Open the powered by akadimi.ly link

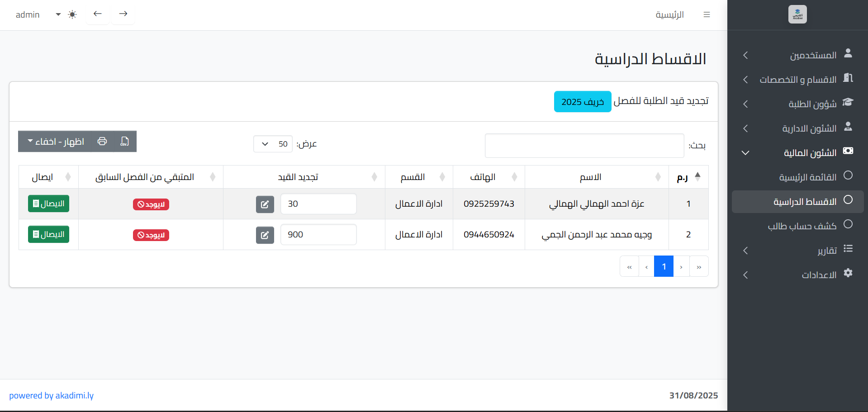pyautogui.click(x=51, y=395)
